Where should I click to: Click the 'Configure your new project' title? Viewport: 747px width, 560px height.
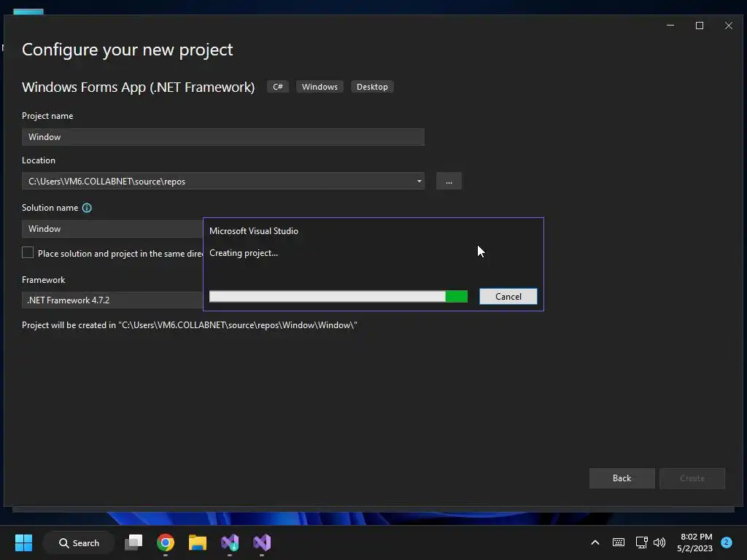click(x=127, y=50)
